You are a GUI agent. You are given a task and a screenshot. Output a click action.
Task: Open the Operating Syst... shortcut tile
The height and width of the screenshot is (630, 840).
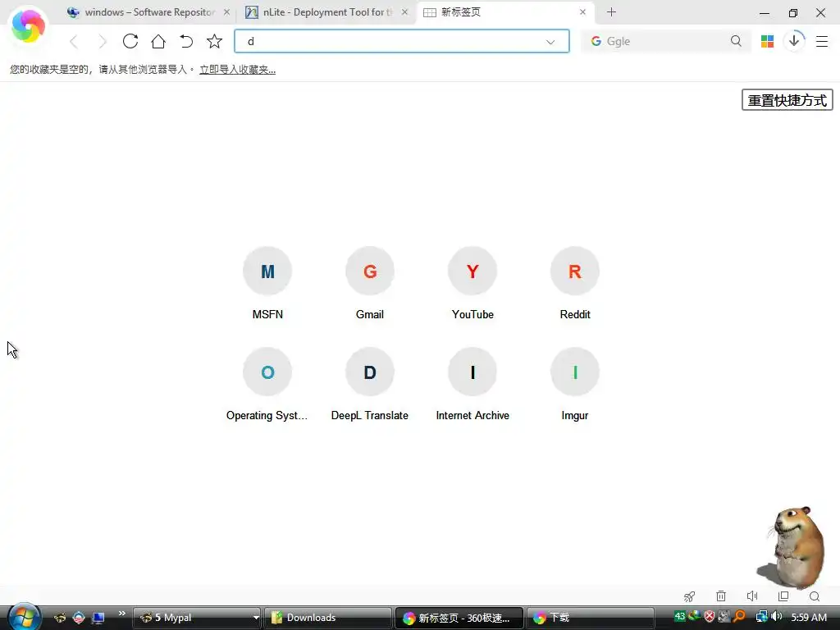click(x=267, y=384)
